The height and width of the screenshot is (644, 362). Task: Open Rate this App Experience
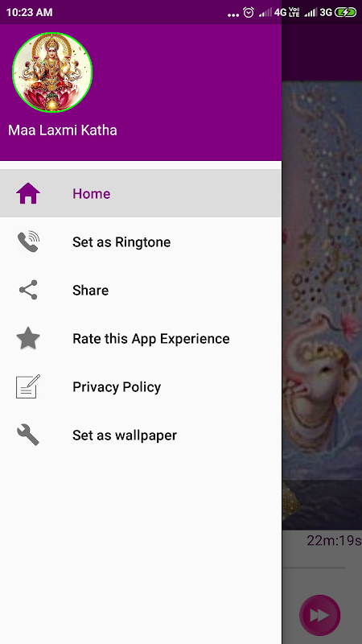coord(140,338)
